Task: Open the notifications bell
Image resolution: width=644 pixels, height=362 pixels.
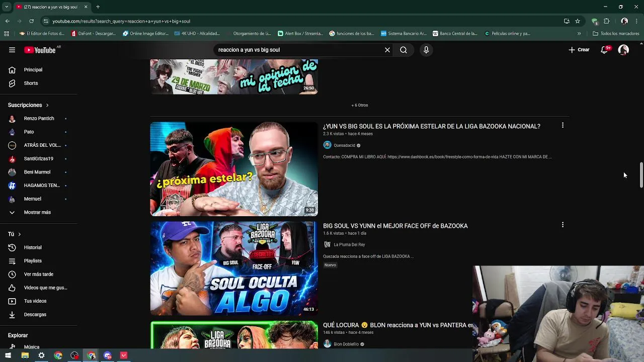Action: [x=605, y=50]
